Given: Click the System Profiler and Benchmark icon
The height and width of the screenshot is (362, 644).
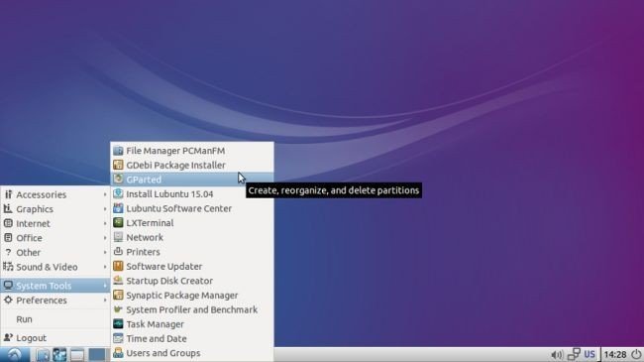Looking at the screenshot, I should point(118,309).
